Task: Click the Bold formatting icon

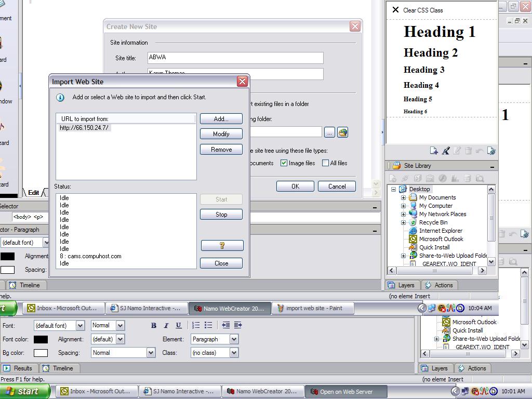Action: (154, 325)
